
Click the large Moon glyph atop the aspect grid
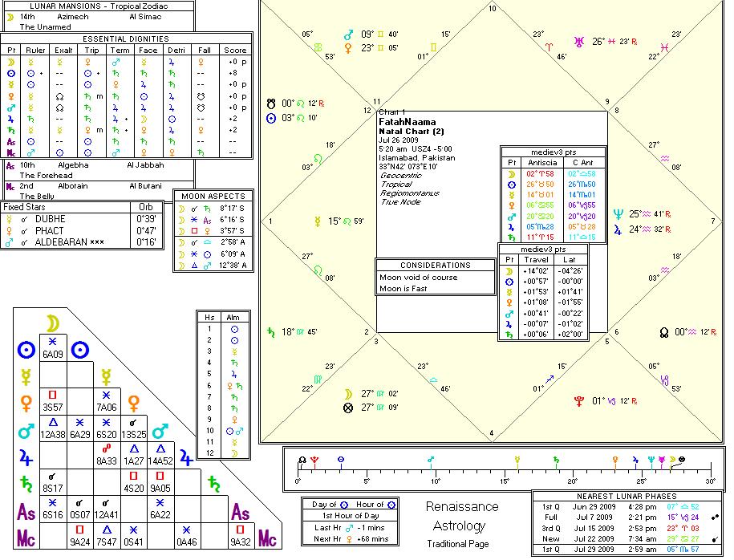click(53, 323)
